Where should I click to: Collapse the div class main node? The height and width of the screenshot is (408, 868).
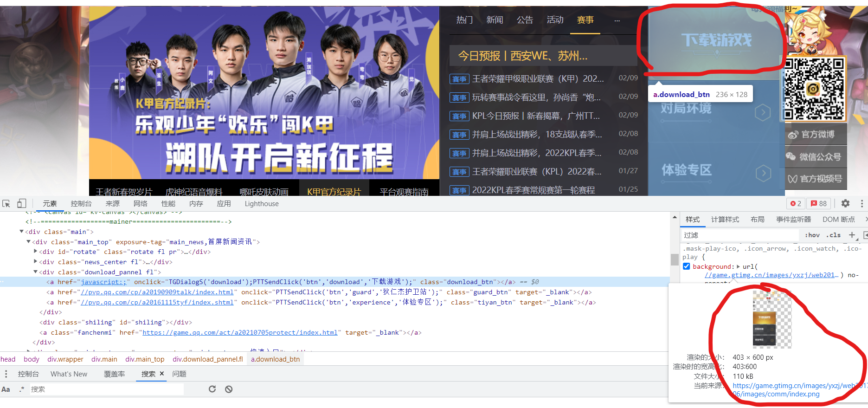(x=21, y=231)
